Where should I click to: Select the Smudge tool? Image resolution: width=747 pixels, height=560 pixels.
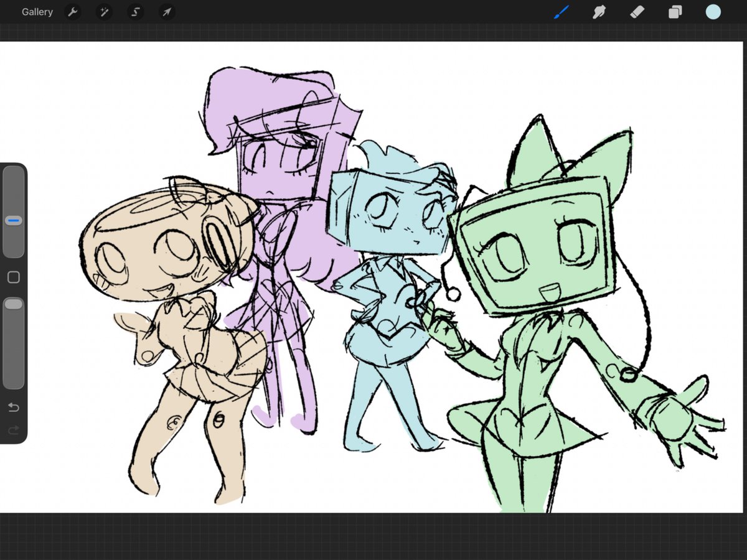pyautogui.click(x=599, y=12)
